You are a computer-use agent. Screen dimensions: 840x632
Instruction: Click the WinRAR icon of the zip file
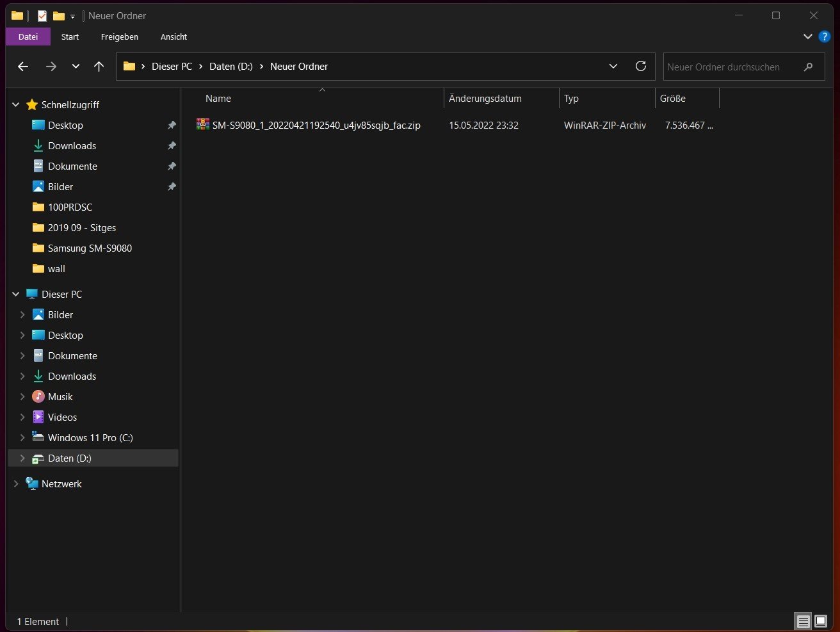pos(203,125)
